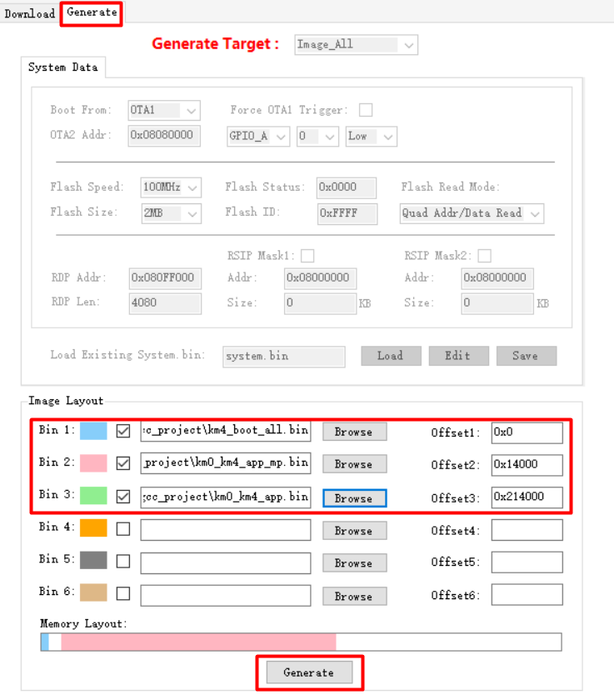The width and height of the screenshot is (614, 700).
Task: Click the empty Bin 4 path field
Action: 225,530
